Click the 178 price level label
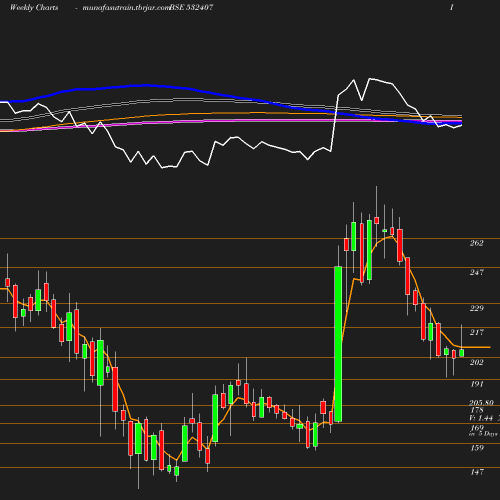 (477, 410)
